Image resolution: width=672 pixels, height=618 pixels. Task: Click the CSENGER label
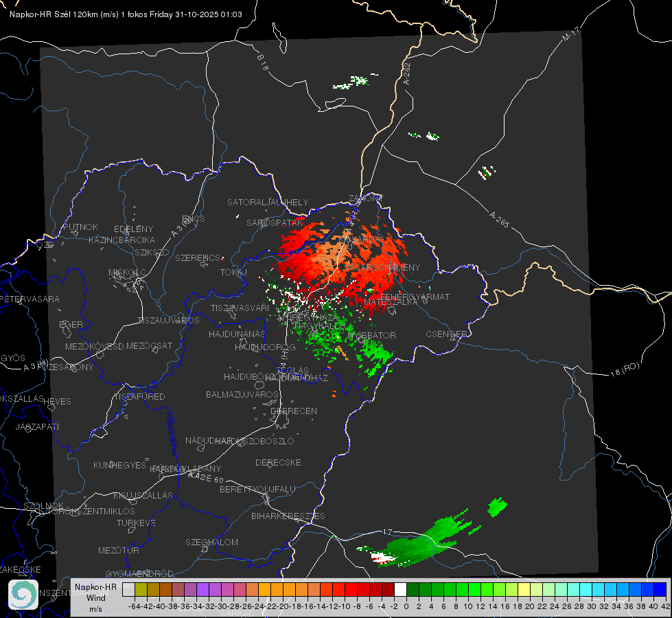(x=446, y=334)
